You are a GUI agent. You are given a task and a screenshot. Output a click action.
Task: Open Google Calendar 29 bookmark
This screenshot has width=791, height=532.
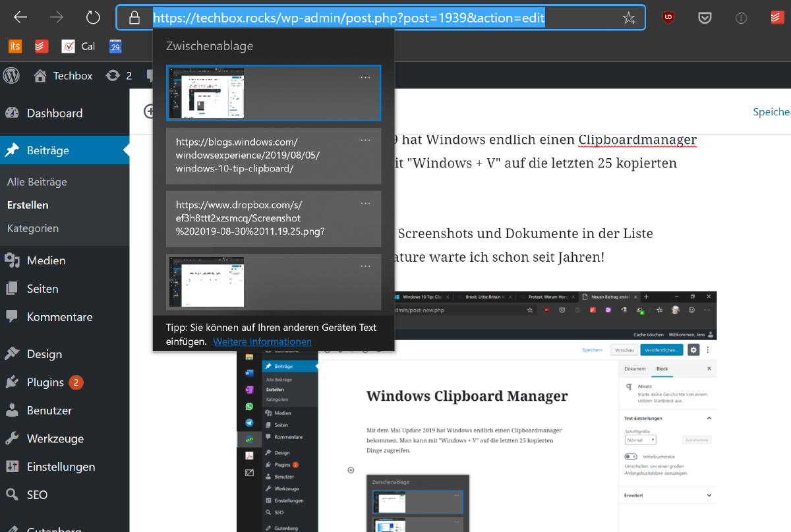115,46
